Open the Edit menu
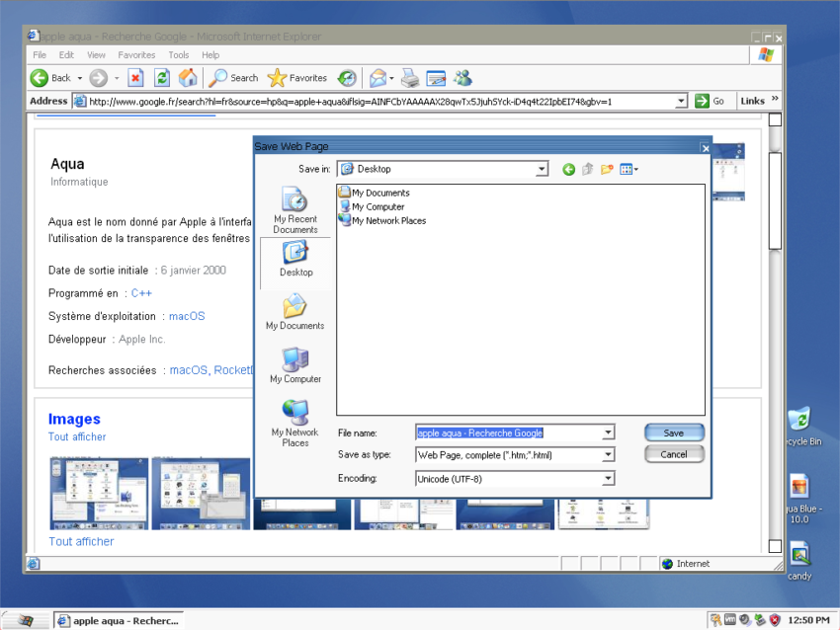 point(66,54)
